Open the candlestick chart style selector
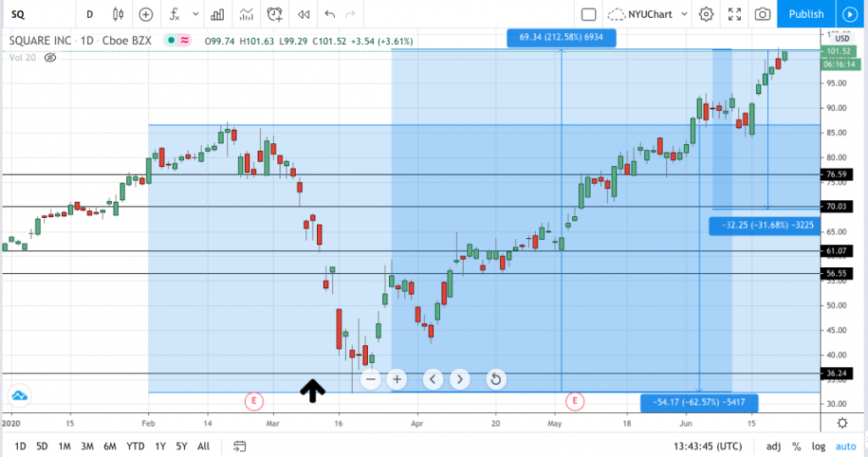The image size is (868, 457). (x=118, y=14)
